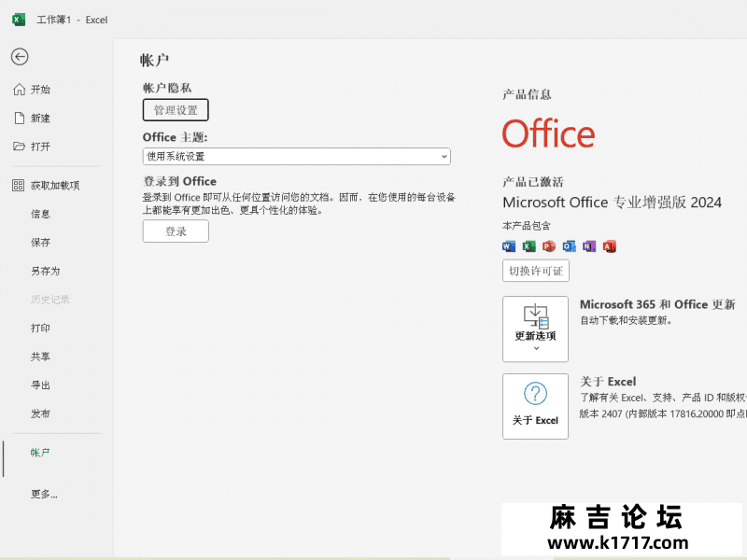This screenshot has width=747, height=560.
Task: Choose 另存为 in the sidebar
Action: click(x=45, y=271)
